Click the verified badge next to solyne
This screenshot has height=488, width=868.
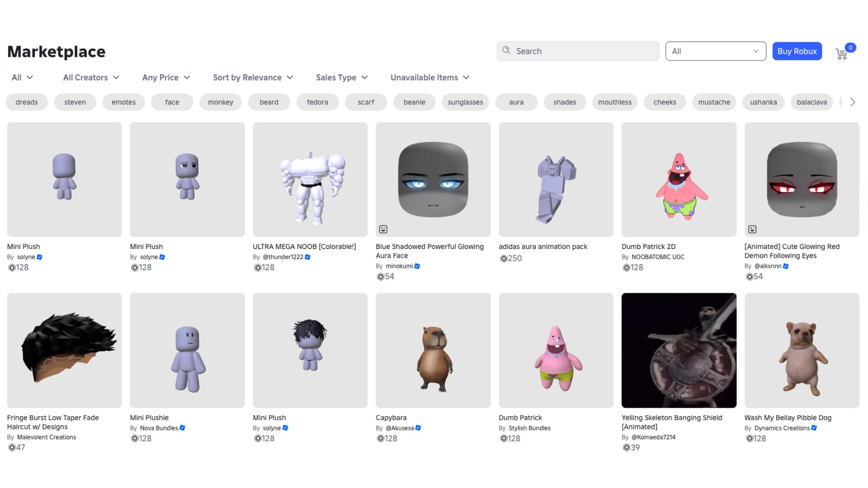point(40,257)
